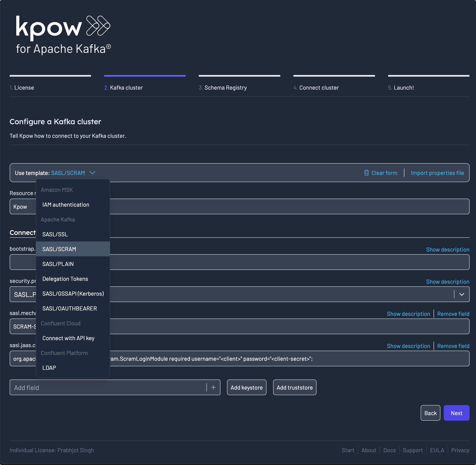The width and height of the screenshot is (476, 465).
Task: Select the Connect with API key option
Action: [68, 338]
